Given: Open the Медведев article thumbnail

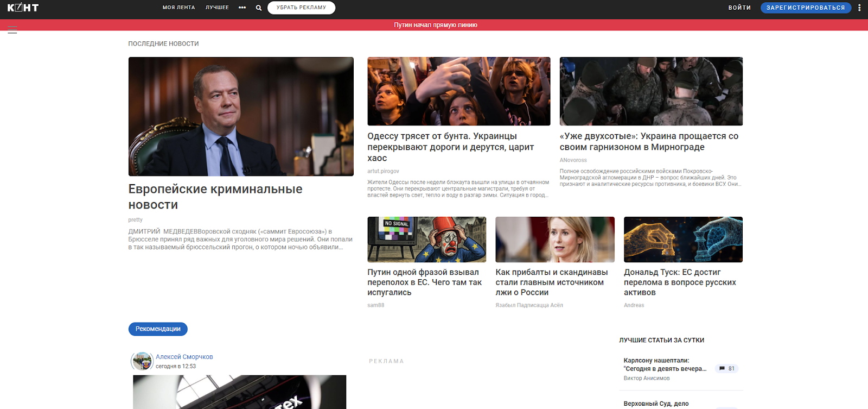Looking at the screenshot, I should tap(241, 116).
